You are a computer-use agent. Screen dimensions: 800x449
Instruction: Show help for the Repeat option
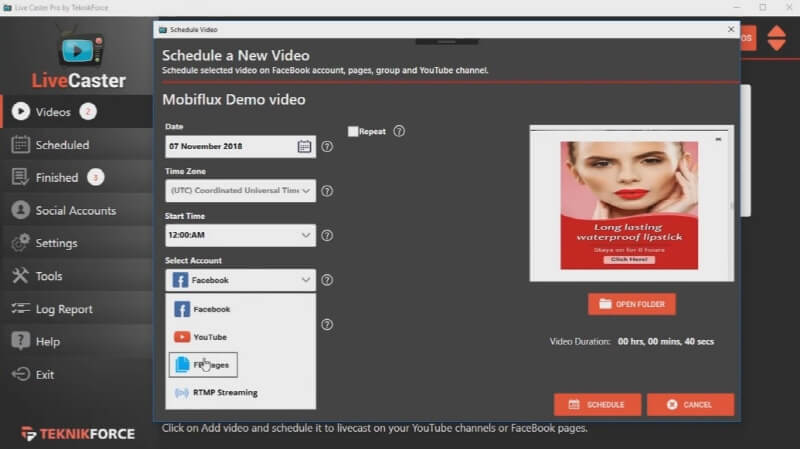[x=399, y=131]
